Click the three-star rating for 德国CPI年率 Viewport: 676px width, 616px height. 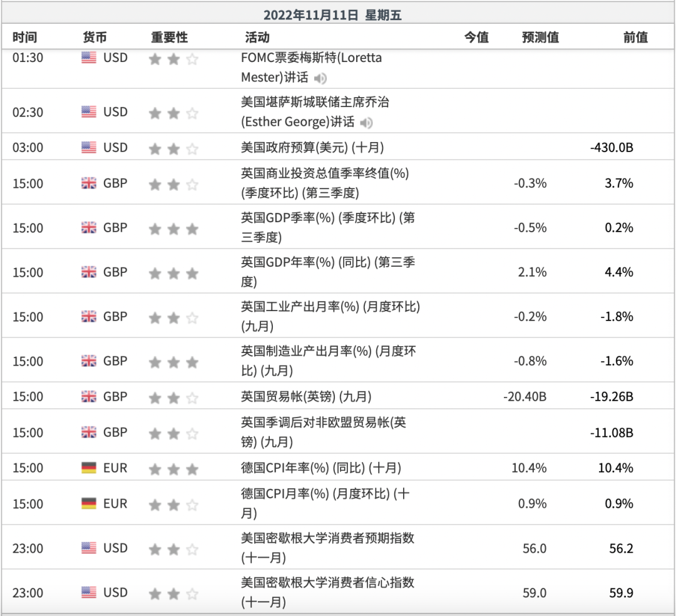(173, 469)
